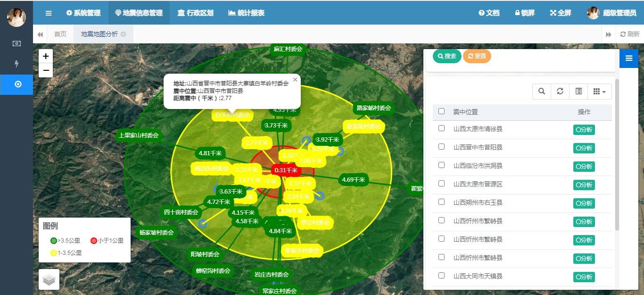Image resolution: width=644 pixels, height=295 pixels.
Task: Click the 4.81千米 distance label
Action: [x=210, y=153]
